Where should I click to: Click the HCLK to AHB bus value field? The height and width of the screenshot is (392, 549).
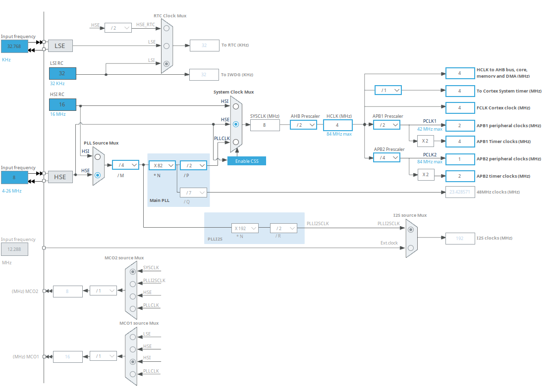tap(460, 73)
